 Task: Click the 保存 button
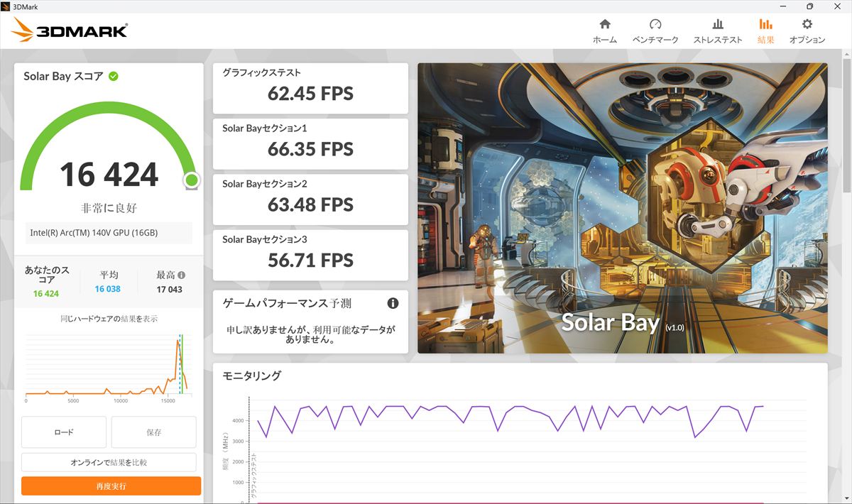click(153, 432)
